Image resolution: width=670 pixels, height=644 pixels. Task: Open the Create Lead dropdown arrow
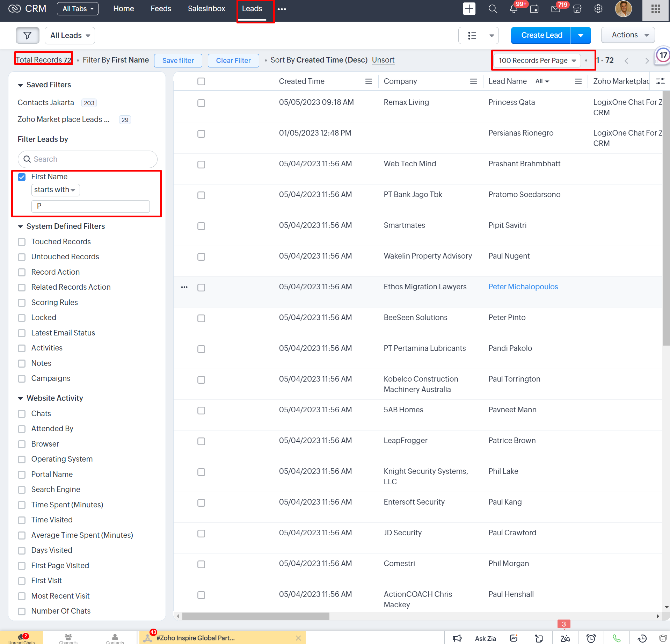click(x=581, y=35)
